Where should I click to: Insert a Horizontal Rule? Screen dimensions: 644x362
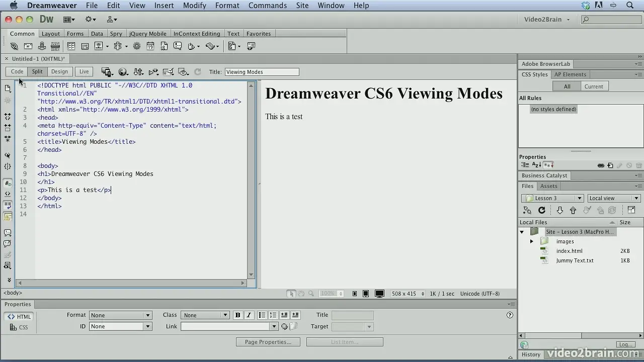point(55,46)
